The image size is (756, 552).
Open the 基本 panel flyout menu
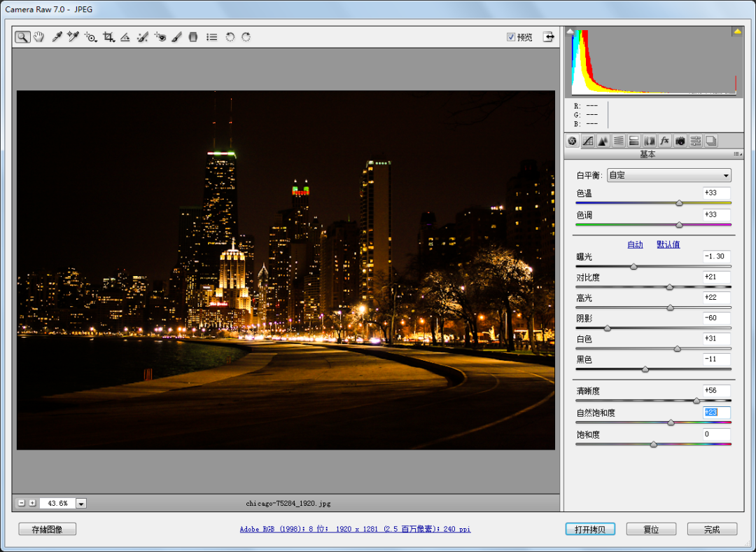click(738, 154)
